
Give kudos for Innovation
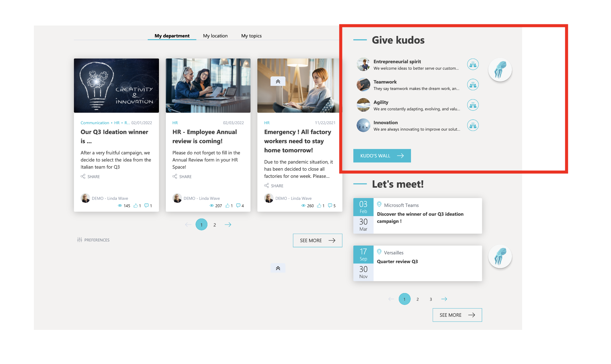pyautogui.click(x=473, y=125)
